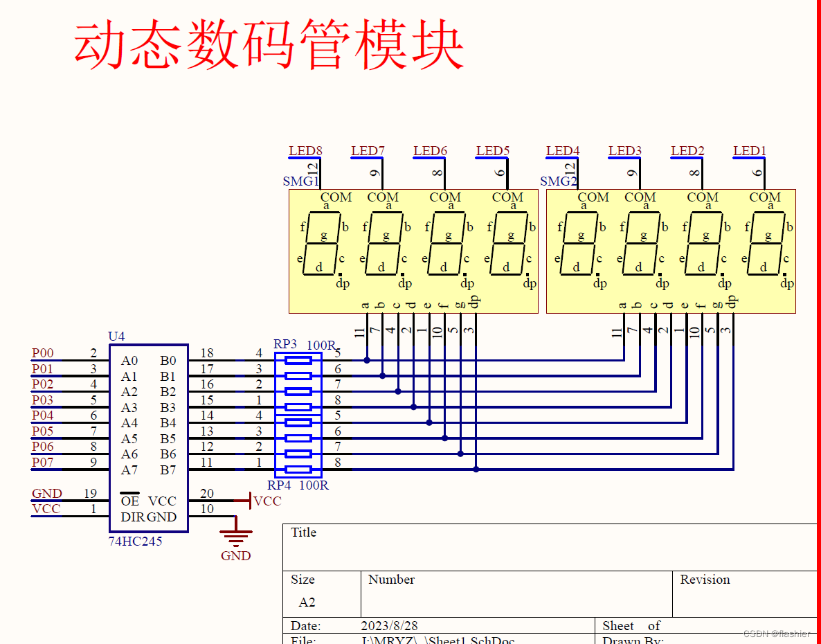
Task: Select the P02 net label
Action: tap(42, 384)
